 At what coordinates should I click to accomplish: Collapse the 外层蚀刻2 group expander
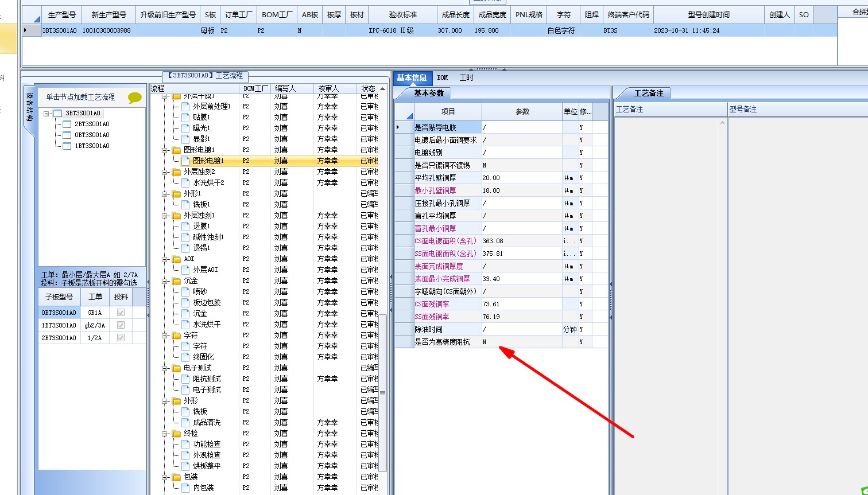165,172
